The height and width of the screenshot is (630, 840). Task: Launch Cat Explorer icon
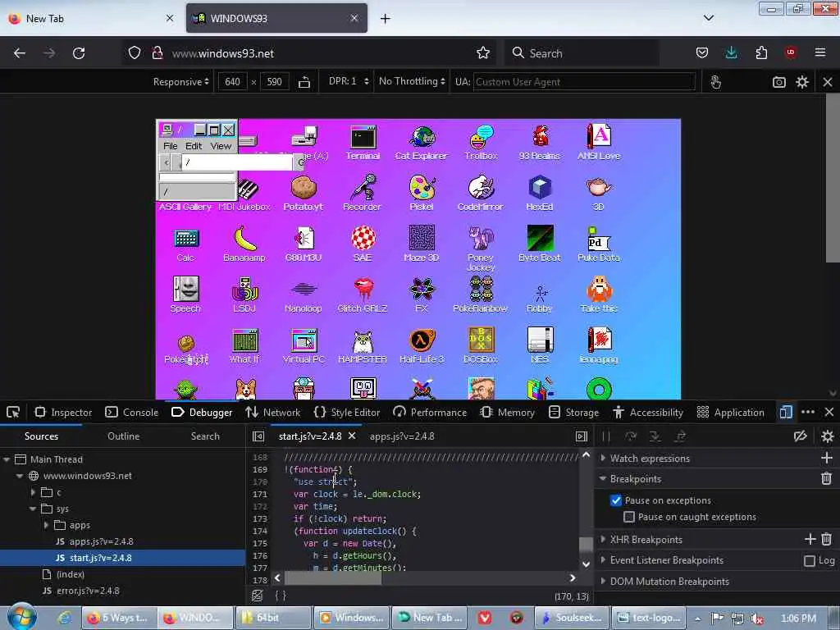pos(421,143)
